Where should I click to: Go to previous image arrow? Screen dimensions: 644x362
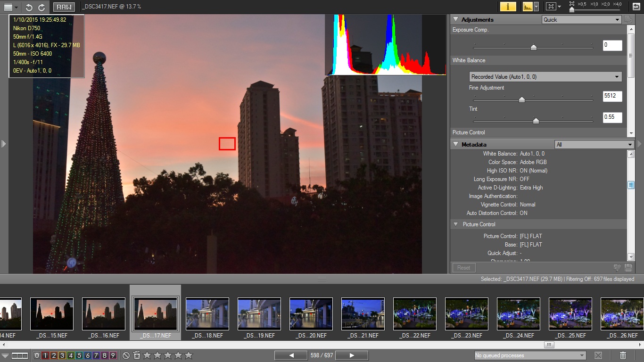pos(291,355)
